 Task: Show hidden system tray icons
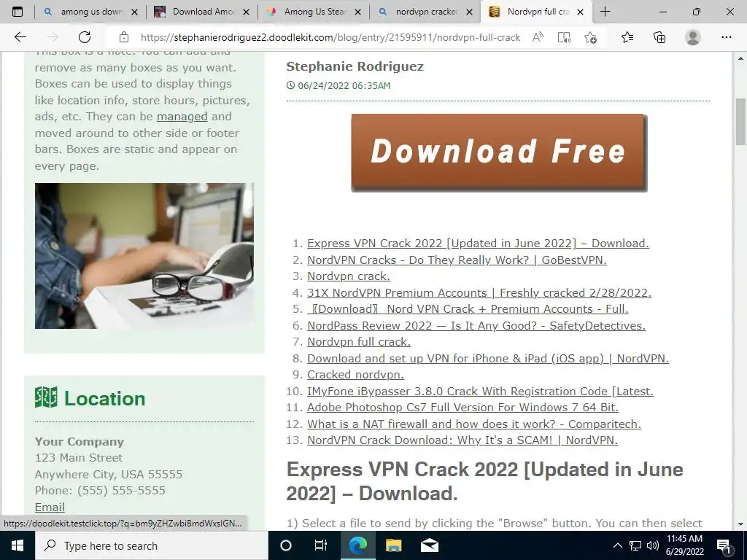(617, 545)
